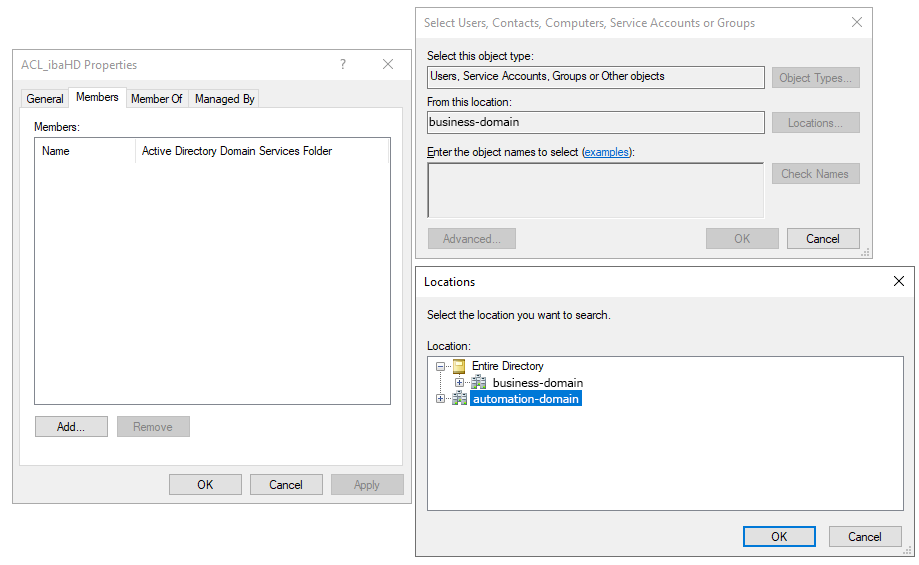Click the object names entry text box

pyautogui.click(x=595, y=190)
